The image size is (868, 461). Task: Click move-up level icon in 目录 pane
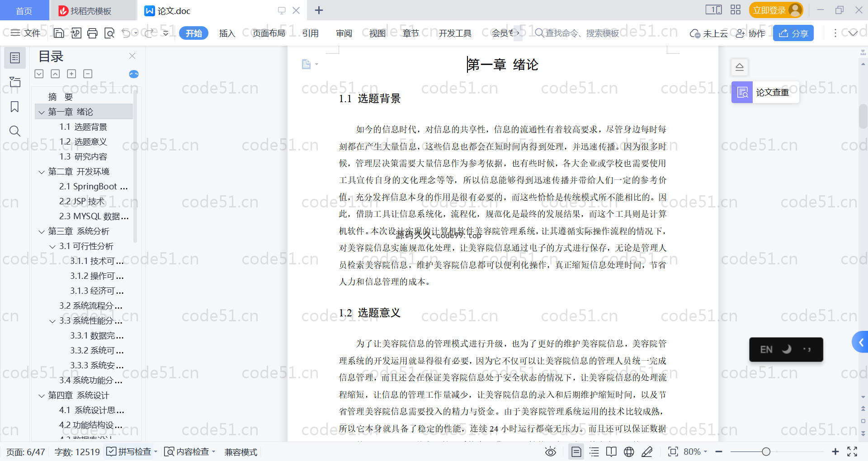click(x=55, y=74)
